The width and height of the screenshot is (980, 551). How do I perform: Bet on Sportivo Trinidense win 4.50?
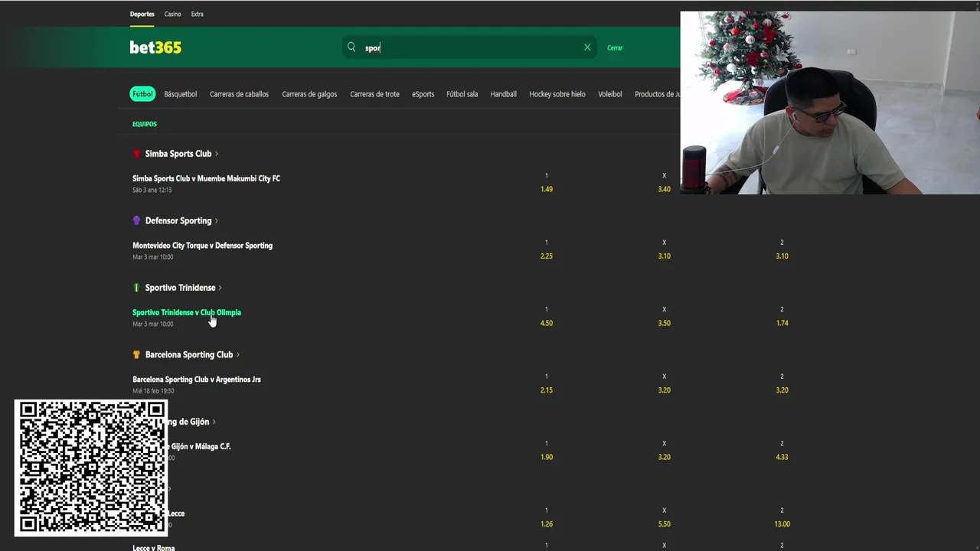click(547, 323)
